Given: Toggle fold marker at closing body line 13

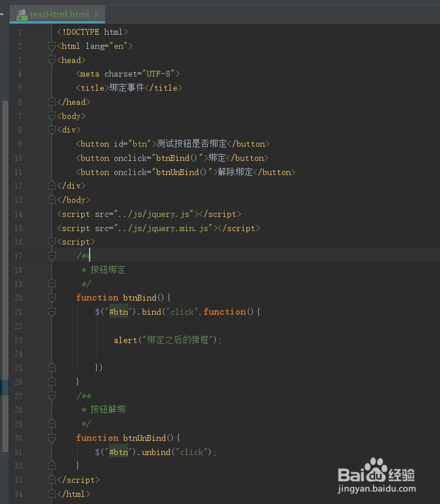Looking at the screenshot, I should click(x=51, y=200).
